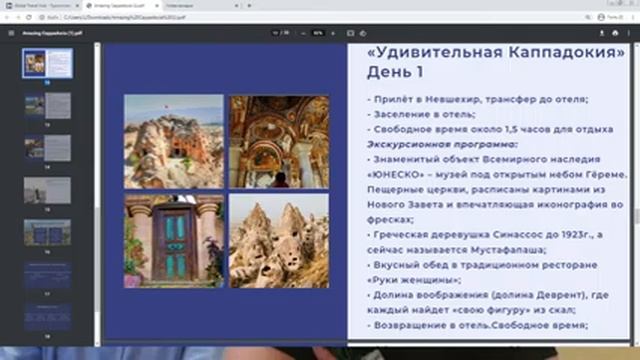
Task: Open the browser profile button
Action: [x=611, y=17]
